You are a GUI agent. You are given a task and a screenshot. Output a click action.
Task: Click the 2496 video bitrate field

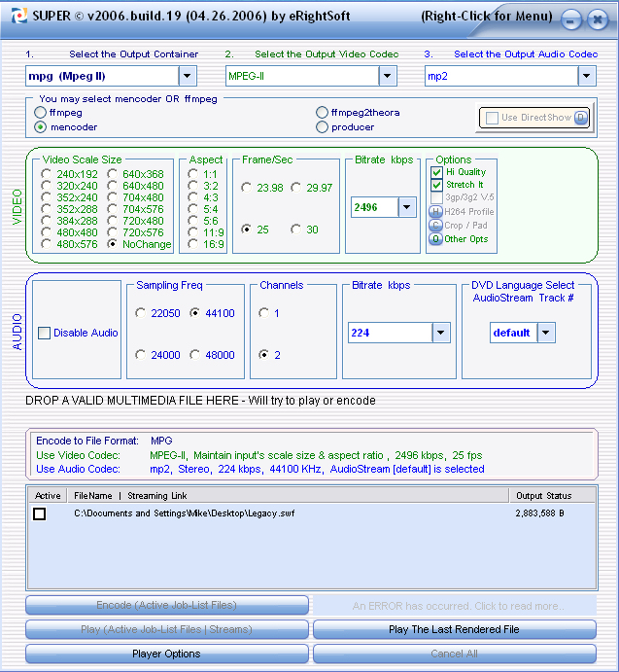tap(375, 207)
